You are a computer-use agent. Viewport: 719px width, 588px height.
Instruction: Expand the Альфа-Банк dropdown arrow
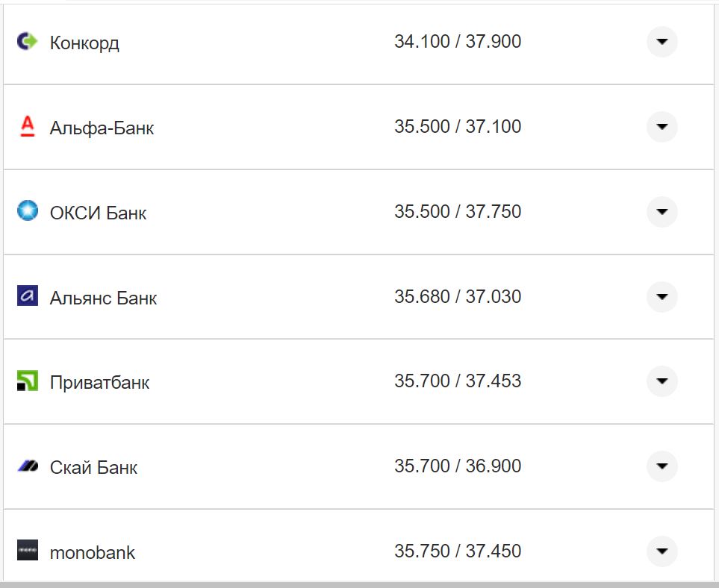point(662,127)
